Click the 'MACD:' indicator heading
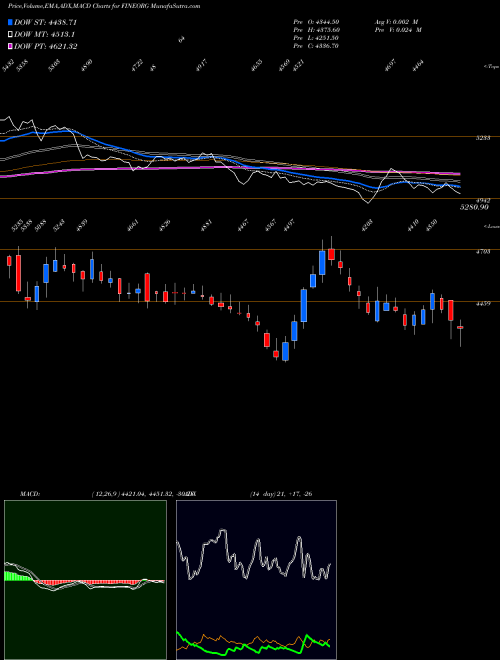 [x=29, y=494]
